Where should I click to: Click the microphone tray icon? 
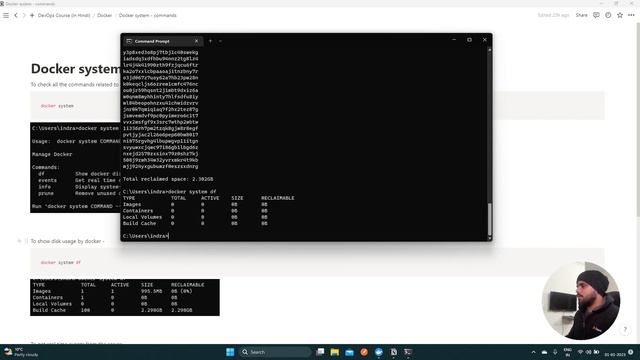(555, 352)
